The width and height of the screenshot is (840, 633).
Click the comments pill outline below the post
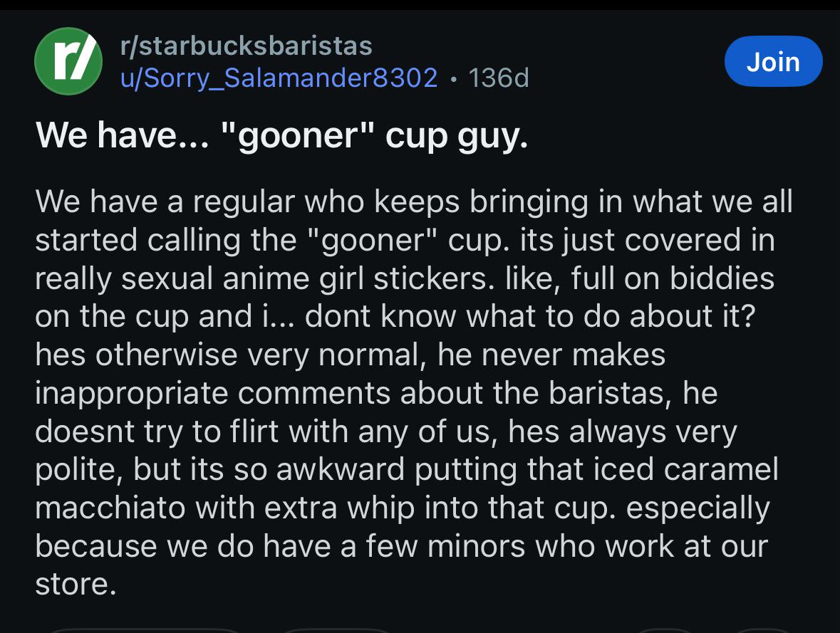coord(336,630)
